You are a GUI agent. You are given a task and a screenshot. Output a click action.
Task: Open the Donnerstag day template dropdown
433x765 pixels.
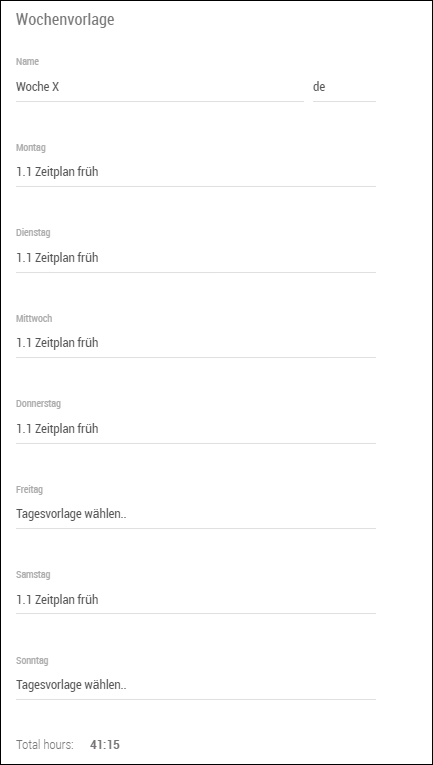196,429
